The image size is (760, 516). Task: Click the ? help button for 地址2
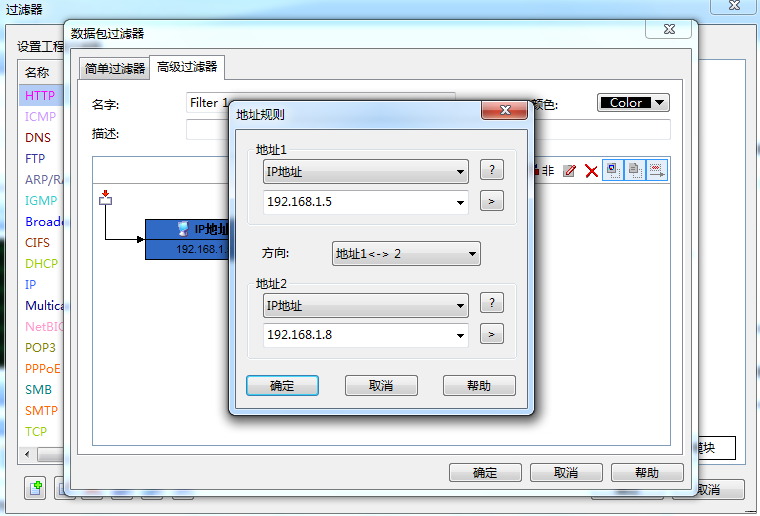(x=491, y=303)
